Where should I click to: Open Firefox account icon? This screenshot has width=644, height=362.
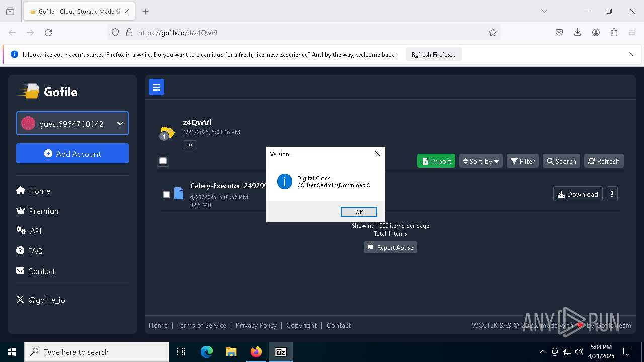(x=596, y=32)
